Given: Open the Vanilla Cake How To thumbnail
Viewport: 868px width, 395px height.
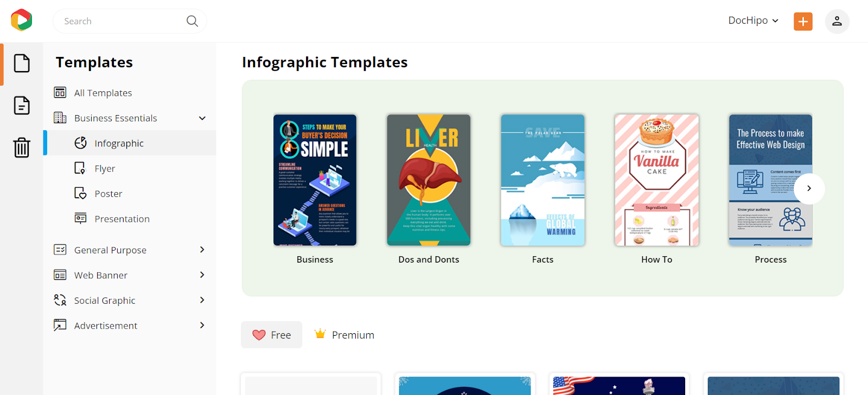Looking at the screenshot, I should tap(656, 180).
